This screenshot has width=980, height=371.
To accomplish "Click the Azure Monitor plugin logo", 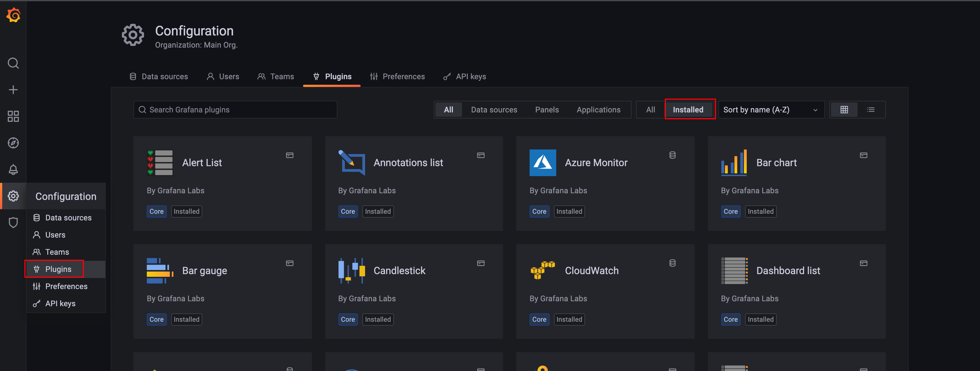I will 543,163.
